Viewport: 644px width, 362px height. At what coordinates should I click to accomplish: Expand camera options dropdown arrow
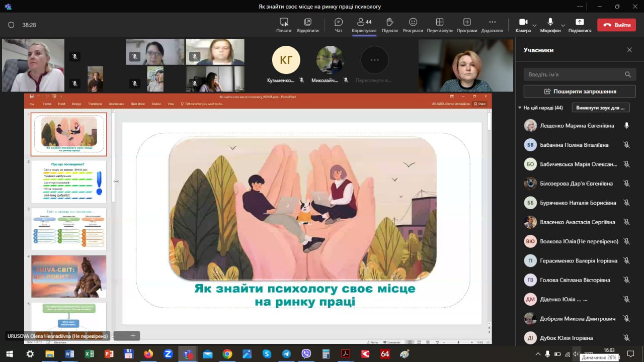click(x=534, y=25)
